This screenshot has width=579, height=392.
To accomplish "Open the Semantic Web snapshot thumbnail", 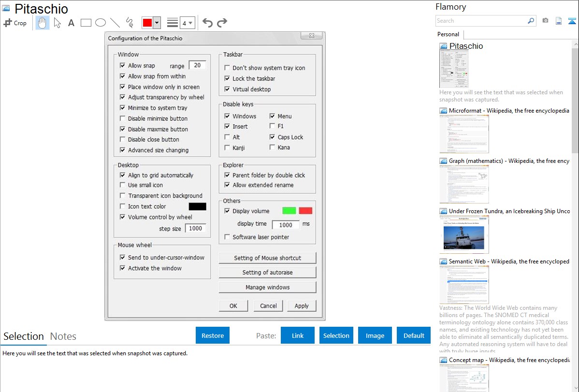I will coord(464,285).
